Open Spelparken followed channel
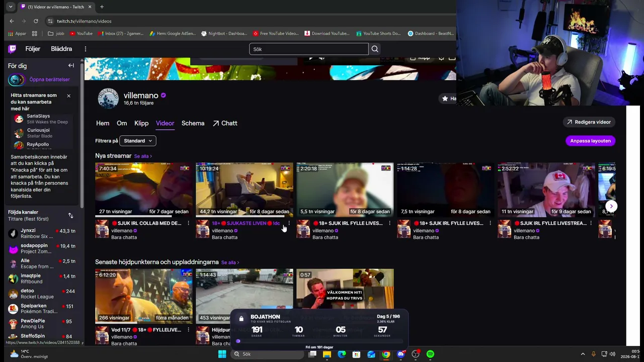644x362 pixels. pos(42,309)
